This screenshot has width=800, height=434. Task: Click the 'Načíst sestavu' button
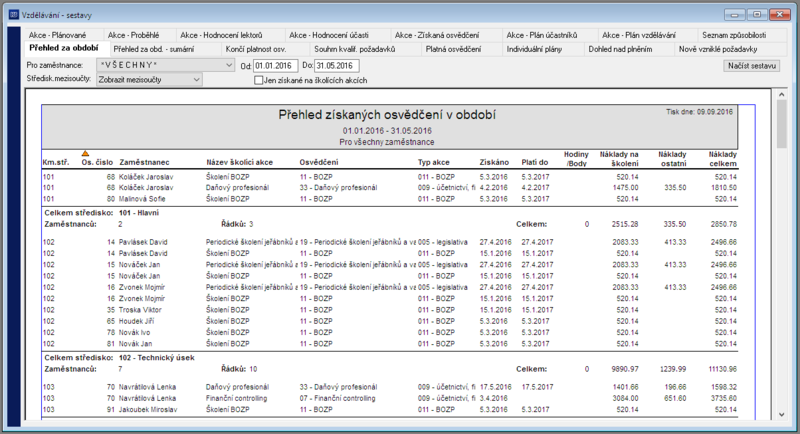click(752, 66)
